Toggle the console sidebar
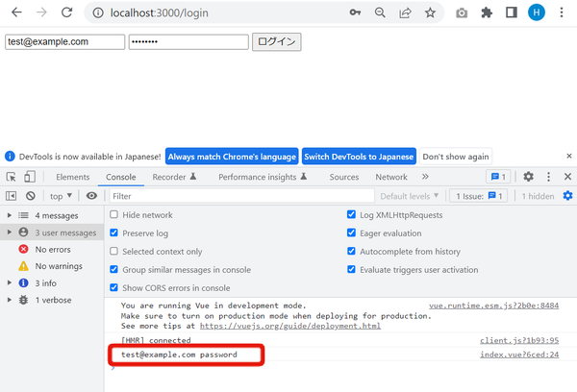 click(x=11, y=196)
